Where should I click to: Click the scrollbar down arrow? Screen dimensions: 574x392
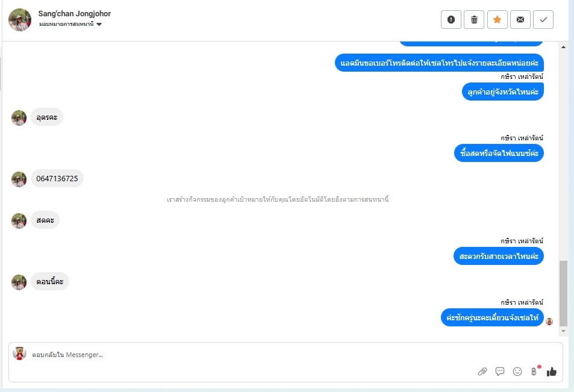(x=563, y=331)
